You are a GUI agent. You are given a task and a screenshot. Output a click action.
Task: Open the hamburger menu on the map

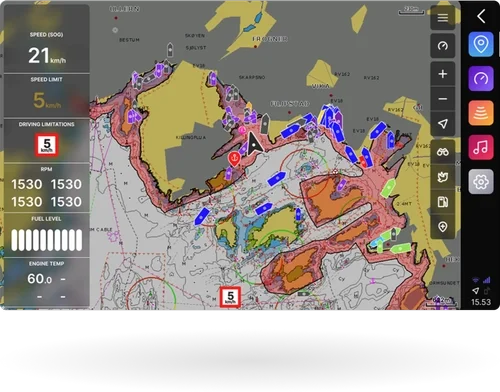tap(443, 18)
